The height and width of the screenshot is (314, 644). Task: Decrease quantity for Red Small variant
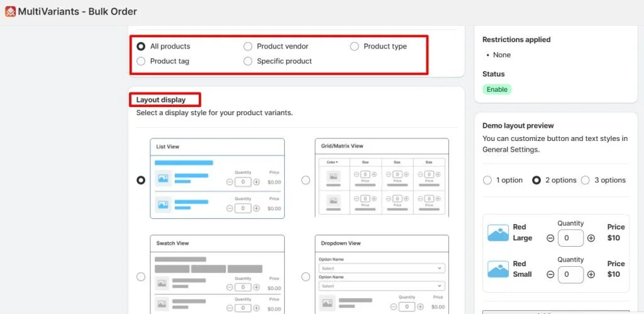coord(550,274)
